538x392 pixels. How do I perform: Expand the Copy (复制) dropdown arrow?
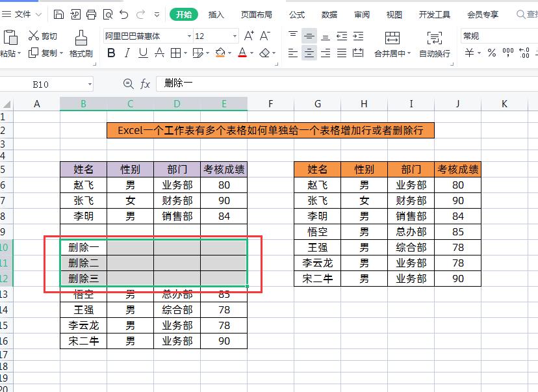[x=62, y=53]
